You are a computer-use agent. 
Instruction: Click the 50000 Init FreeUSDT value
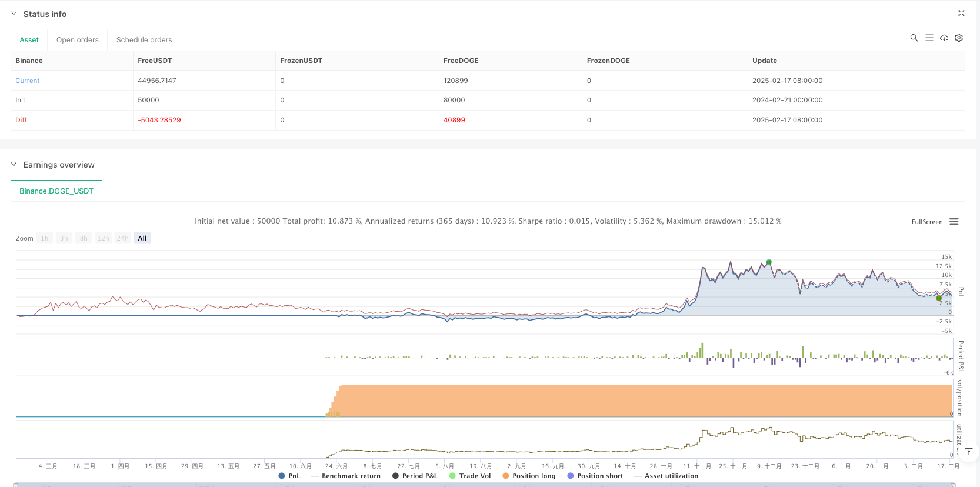[148, 100]
